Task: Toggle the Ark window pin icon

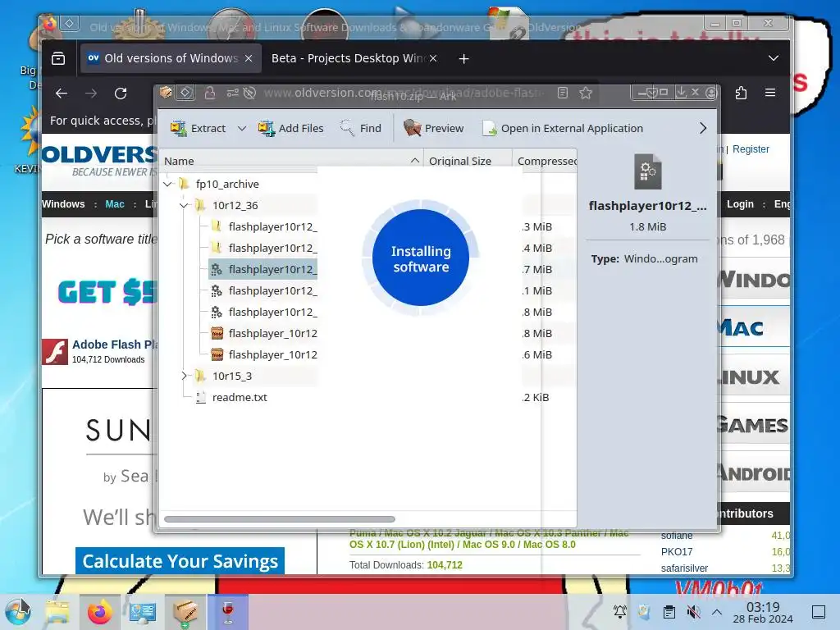Action: (185, 93)
